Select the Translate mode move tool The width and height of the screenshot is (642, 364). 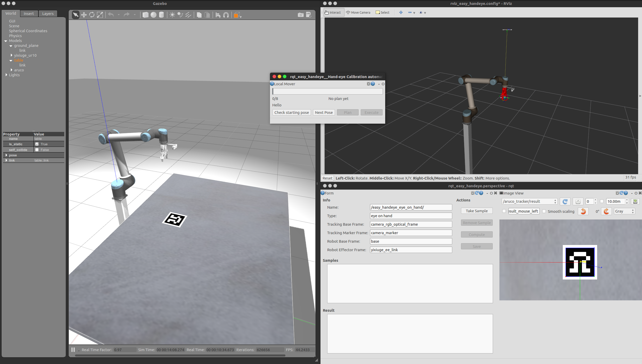84,15
